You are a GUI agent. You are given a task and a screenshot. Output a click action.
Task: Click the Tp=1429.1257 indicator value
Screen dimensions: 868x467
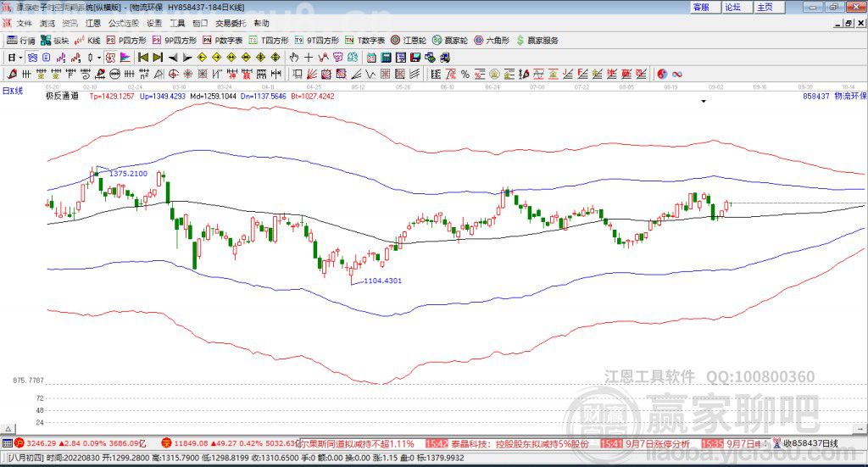[x=112, y=96]
